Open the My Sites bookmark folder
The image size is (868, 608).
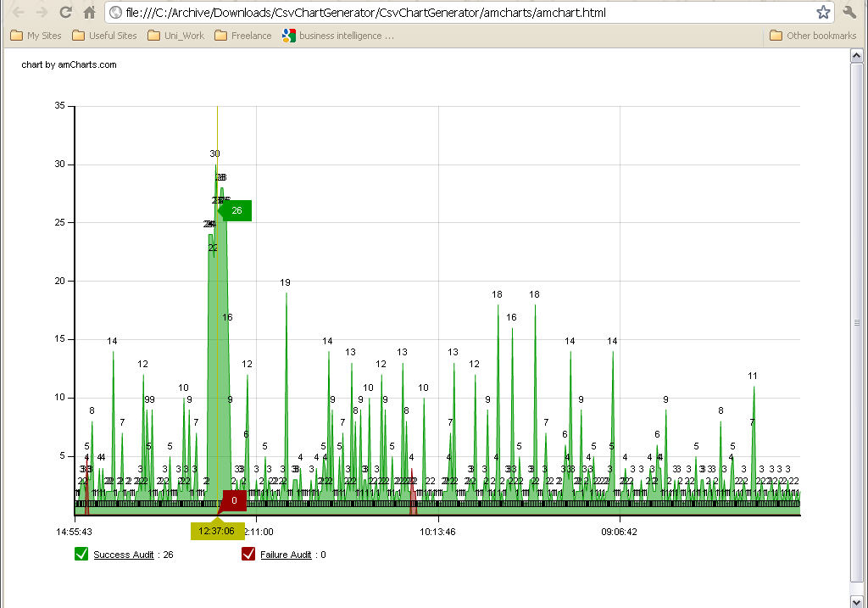36,36
